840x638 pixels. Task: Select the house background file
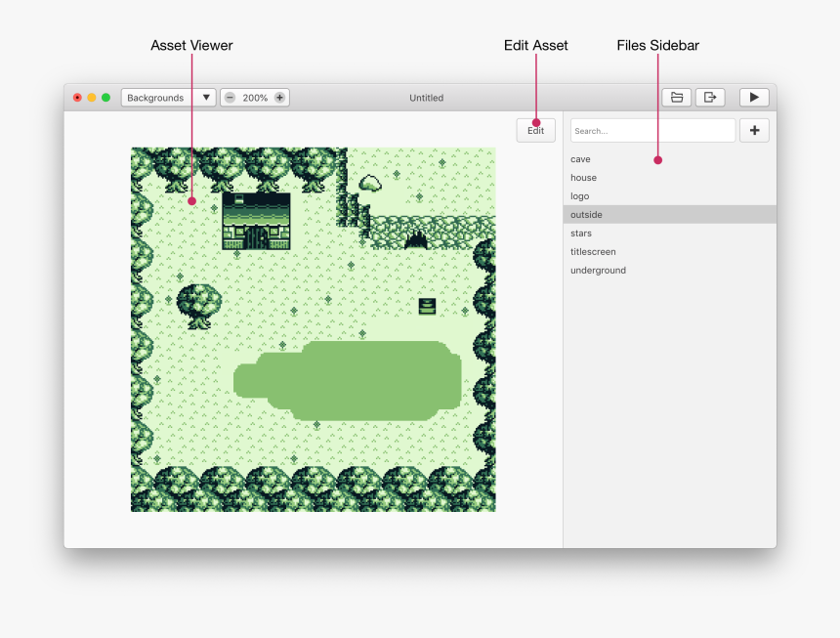pos(584,178)
